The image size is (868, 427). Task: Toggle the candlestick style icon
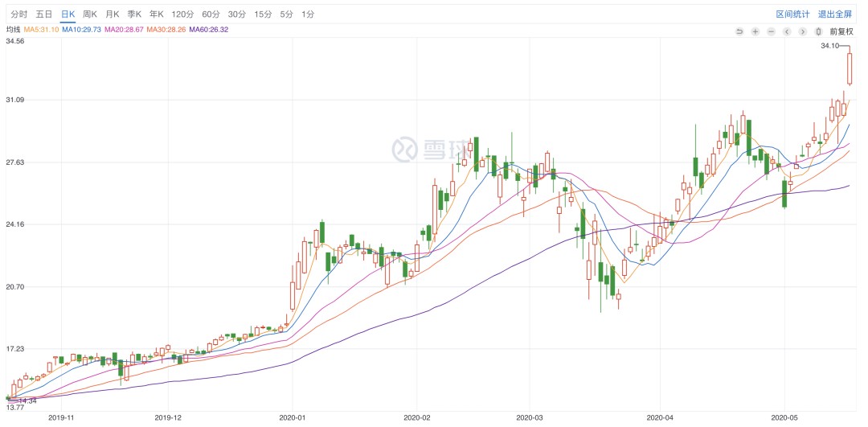click(x=818, y=31)
